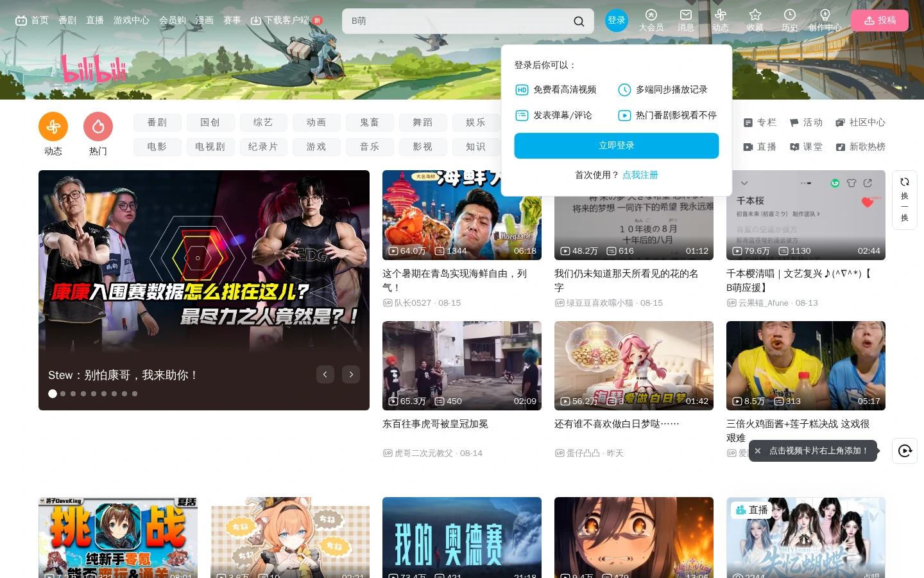This screenshot has height=578, width=924.
Task: Select 舞蹈 category tag
Action: pos(424,123)
